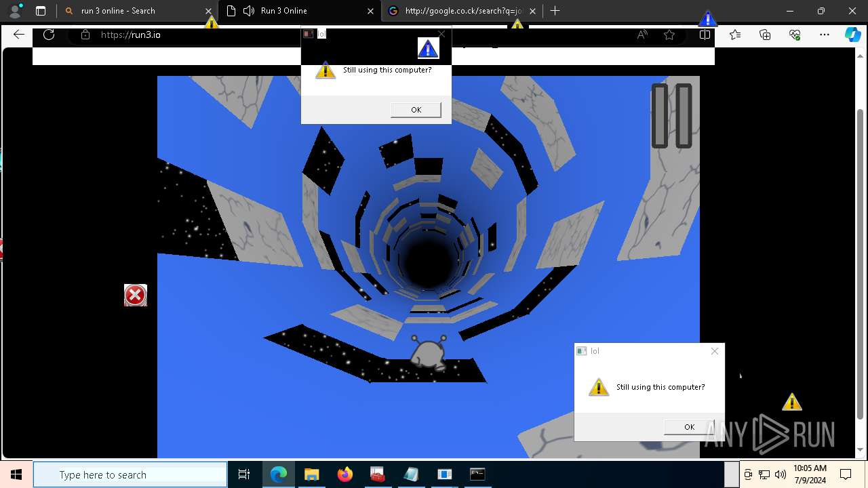Refresh the run3.io page
This screenshot has width=868, height=488.
click(49, 35)
